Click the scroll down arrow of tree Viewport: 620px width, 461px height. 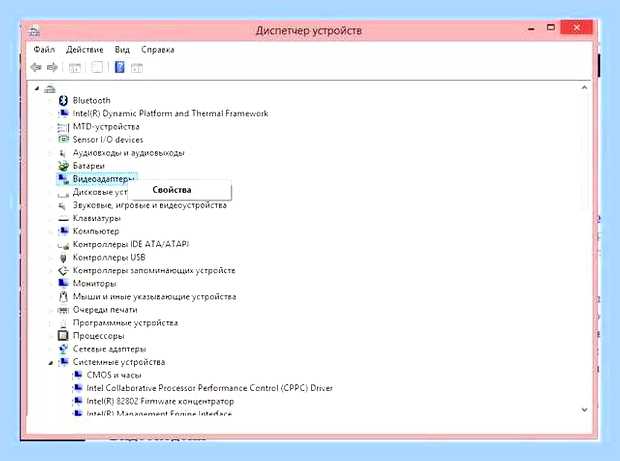pyautogui.click(x=584, y=410)
